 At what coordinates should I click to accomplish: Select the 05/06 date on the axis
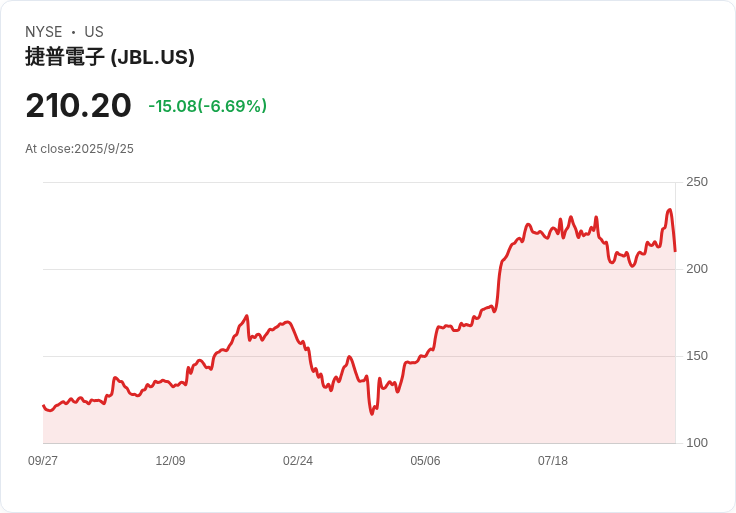(x=425, y=461)
